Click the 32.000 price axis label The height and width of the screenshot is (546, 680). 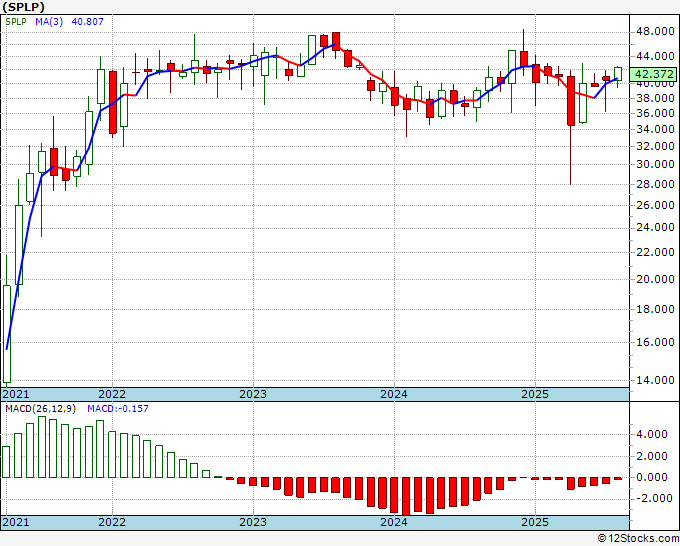(655, 146)
